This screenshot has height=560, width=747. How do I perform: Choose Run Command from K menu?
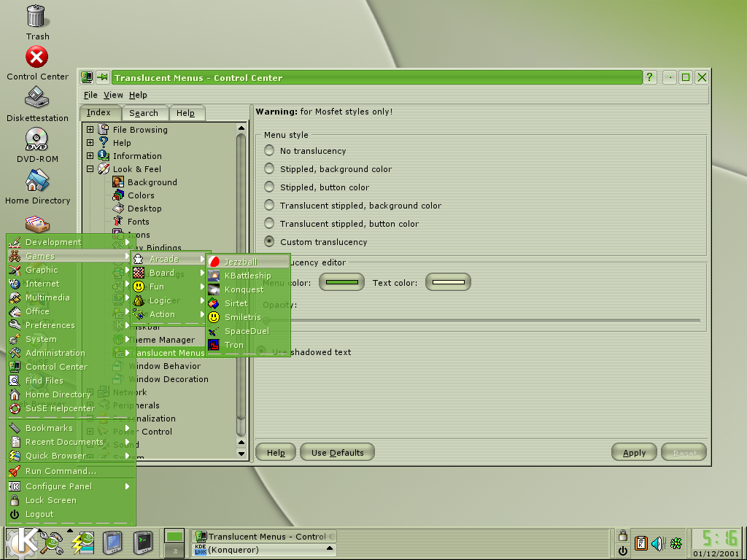click(x=71, y=471)
